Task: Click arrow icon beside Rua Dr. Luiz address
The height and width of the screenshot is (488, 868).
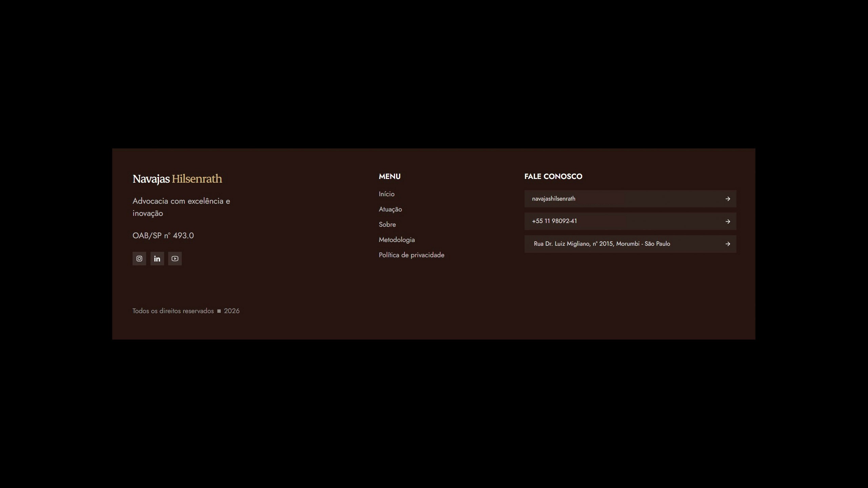Action: tap(728, 244)
